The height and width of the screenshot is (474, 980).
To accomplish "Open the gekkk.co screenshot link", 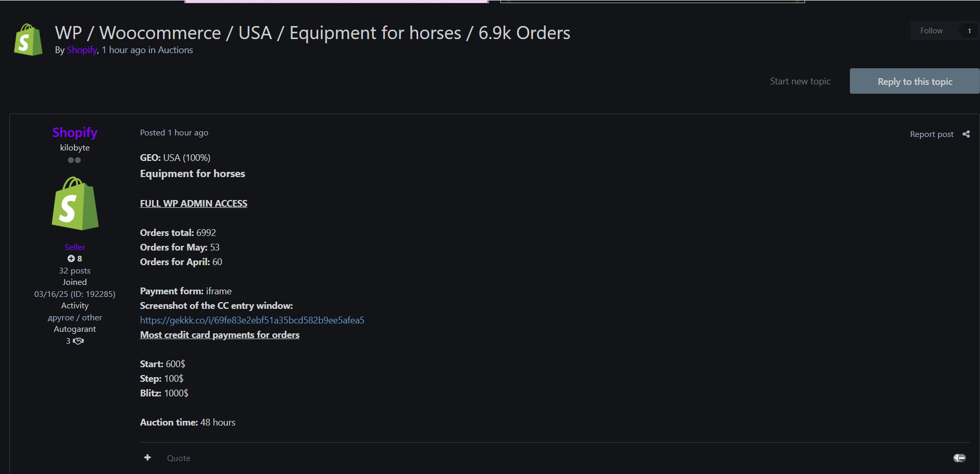I will pos(252,320).
